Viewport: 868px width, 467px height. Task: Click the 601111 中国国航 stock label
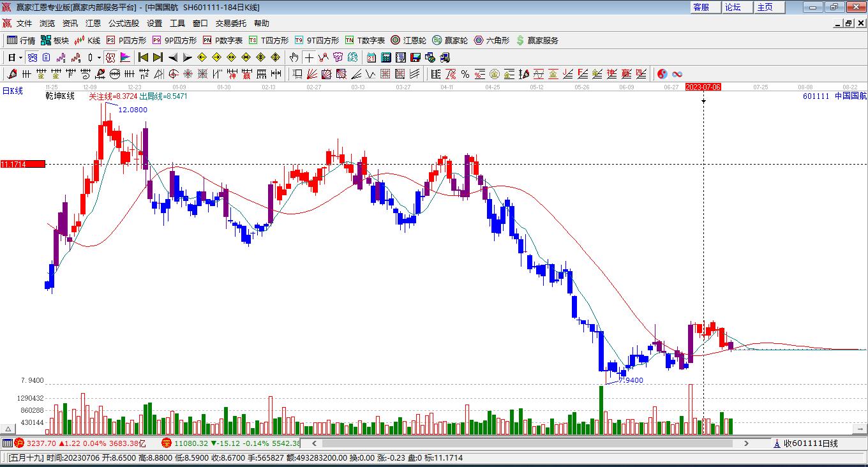[835, 96]
